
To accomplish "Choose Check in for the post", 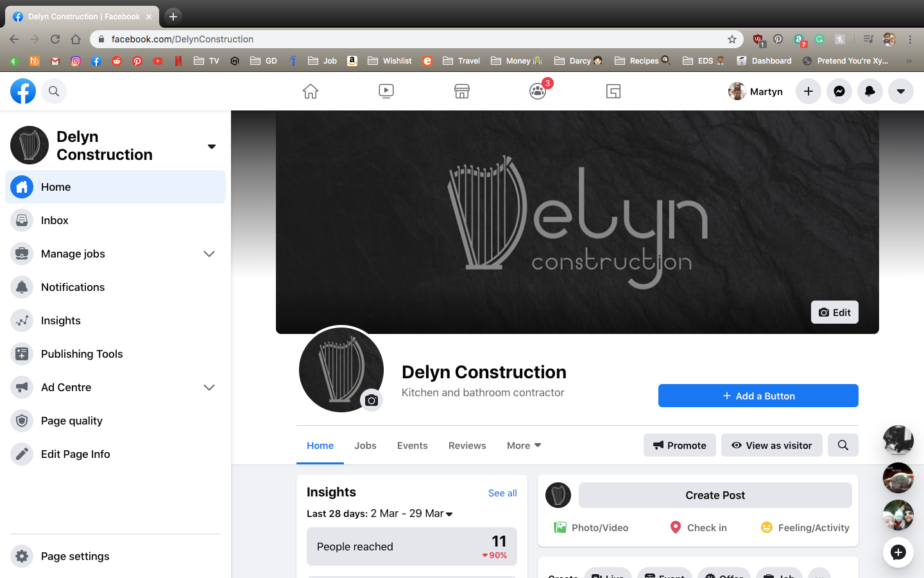I will coord(698,527).
